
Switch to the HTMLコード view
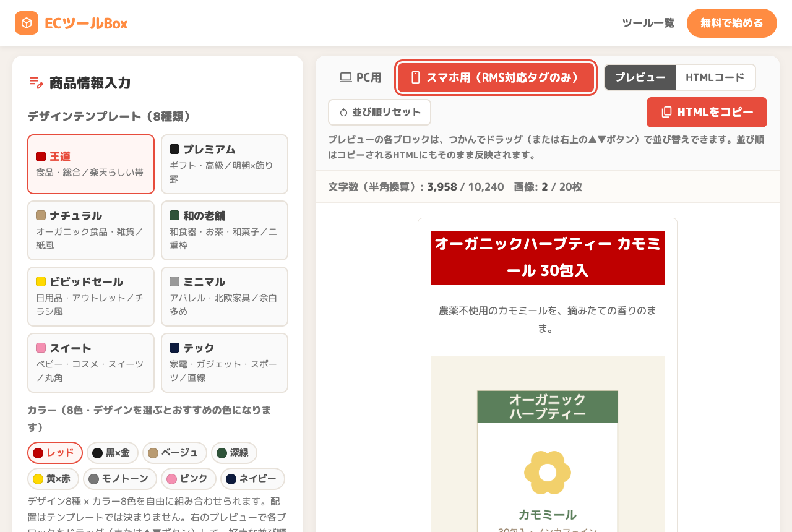click(715, 77)
